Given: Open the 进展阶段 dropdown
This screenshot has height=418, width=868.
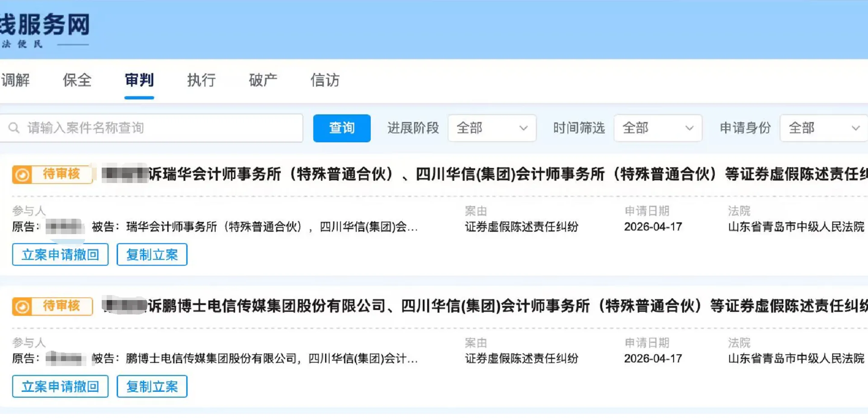Looking at the screenshot, I should (492, 128).
